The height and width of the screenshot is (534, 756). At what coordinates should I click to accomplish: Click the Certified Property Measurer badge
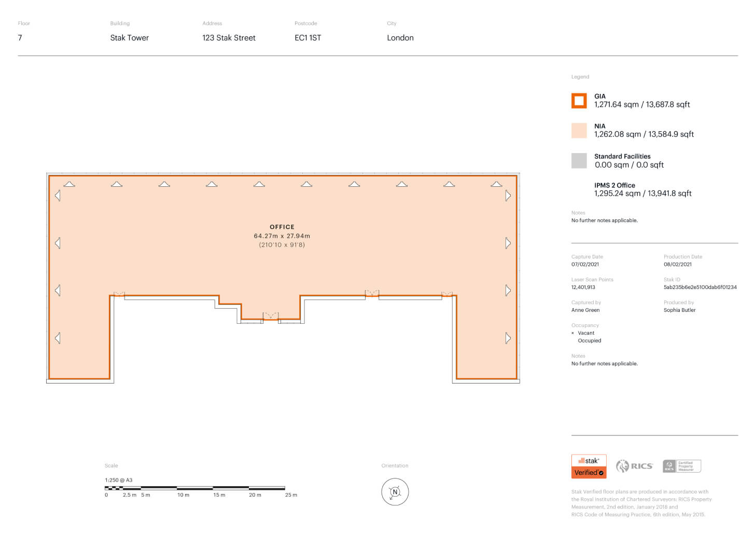[x=681, y=466]
